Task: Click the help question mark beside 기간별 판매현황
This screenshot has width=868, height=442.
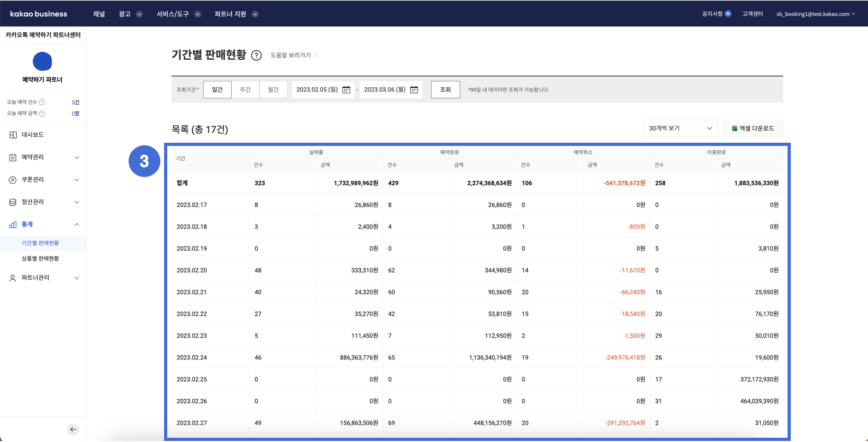Action: pos(256,56)
